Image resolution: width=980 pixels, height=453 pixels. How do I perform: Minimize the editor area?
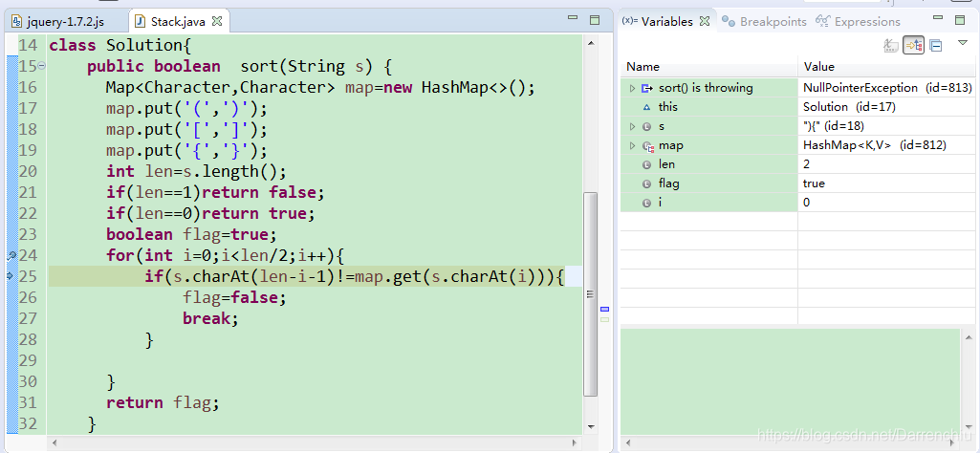click(x=572, y=19)
